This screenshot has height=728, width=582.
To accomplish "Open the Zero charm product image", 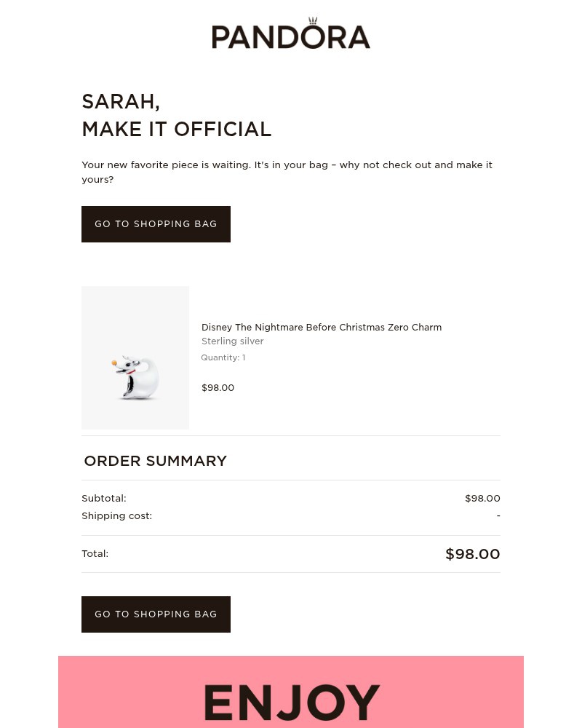I will (x=135, y=357).
